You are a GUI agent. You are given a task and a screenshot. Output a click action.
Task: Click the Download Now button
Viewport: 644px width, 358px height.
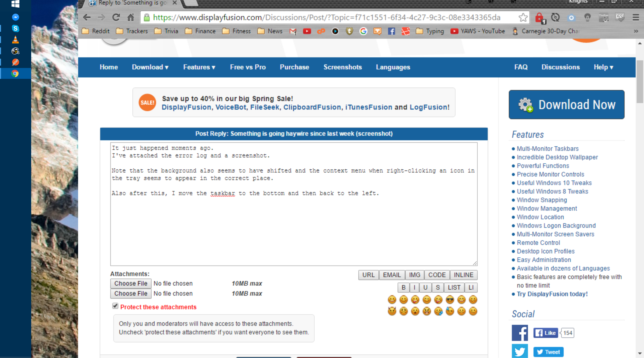coord(566,105)
